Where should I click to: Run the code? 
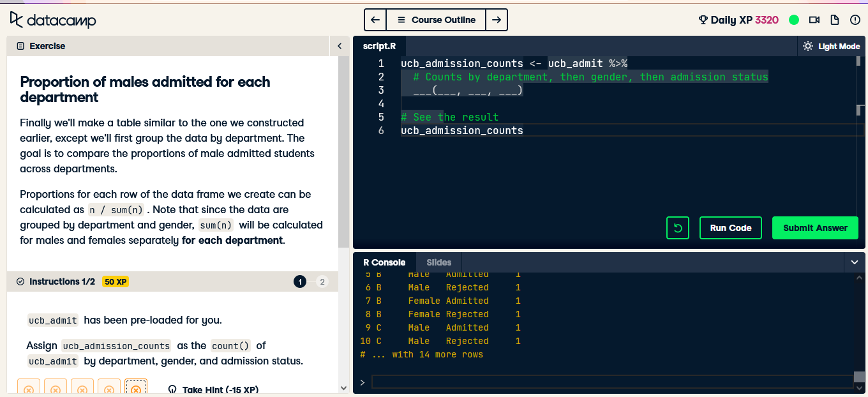(x=730, y=228)
